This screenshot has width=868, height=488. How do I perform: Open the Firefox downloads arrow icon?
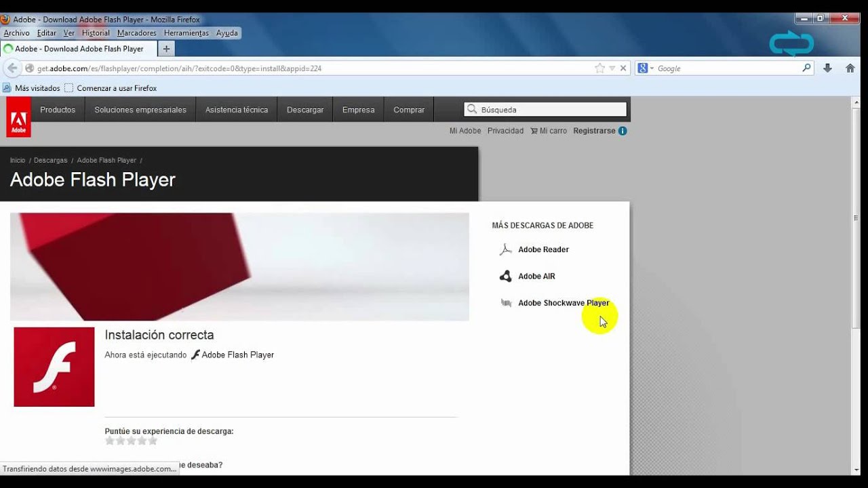pyautogui.click(x=827, y=68)
